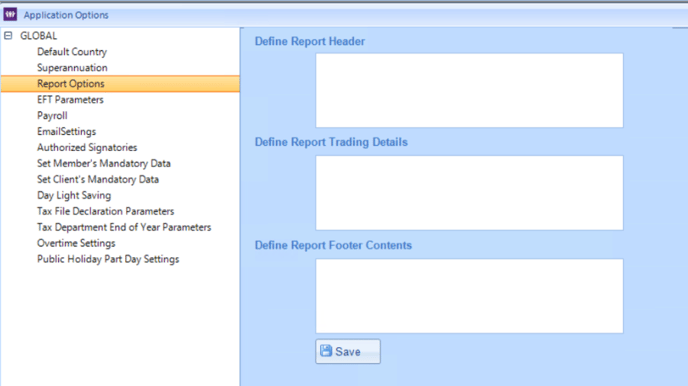Open EmailSettings in the tree
This screenshot has height=386, width=688.
tap(66, 132)
